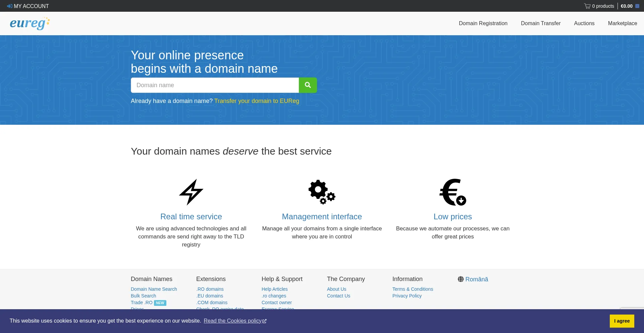Open .RO domains footer link
Image resolution: width=644 pixels, height=333 pixels.
(210, 289)
